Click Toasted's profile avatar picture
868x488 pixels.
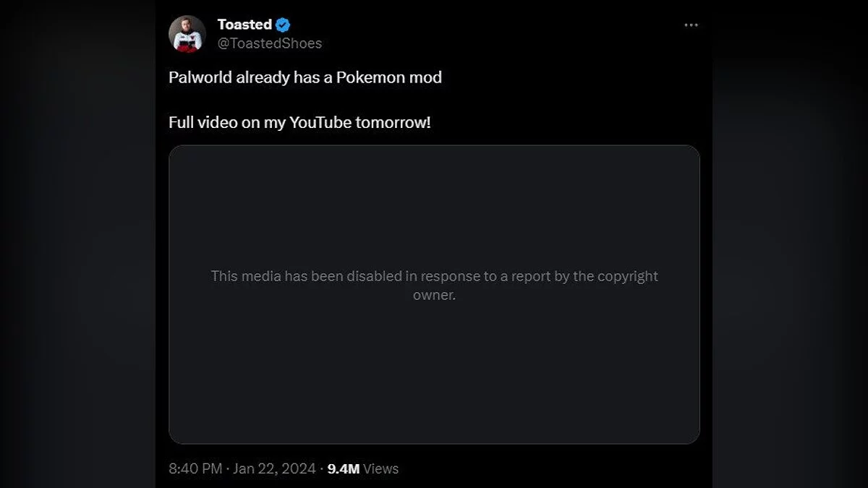tap(187, 34)
